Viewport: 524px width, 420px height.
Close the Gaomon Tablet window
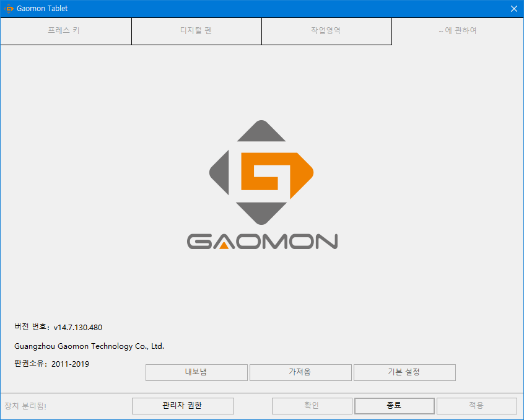pyautogui.click(x=514, y=9)
